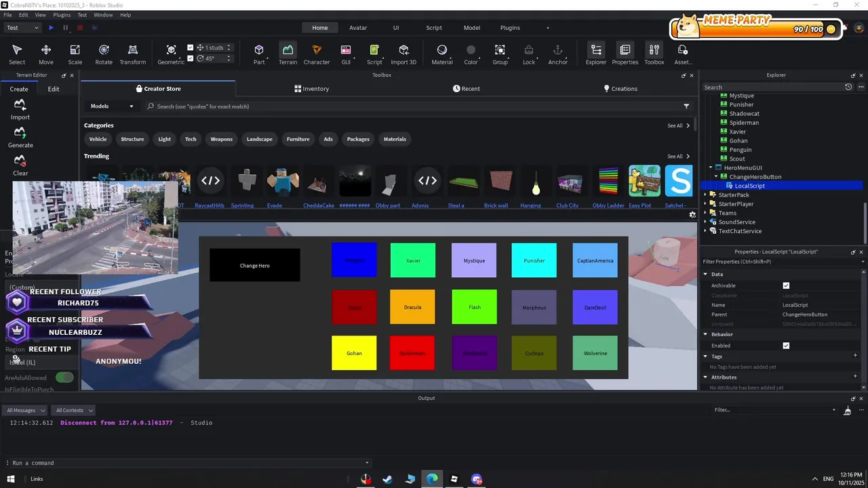Open Microsoft Edge from the taskbar

(432, 479)
